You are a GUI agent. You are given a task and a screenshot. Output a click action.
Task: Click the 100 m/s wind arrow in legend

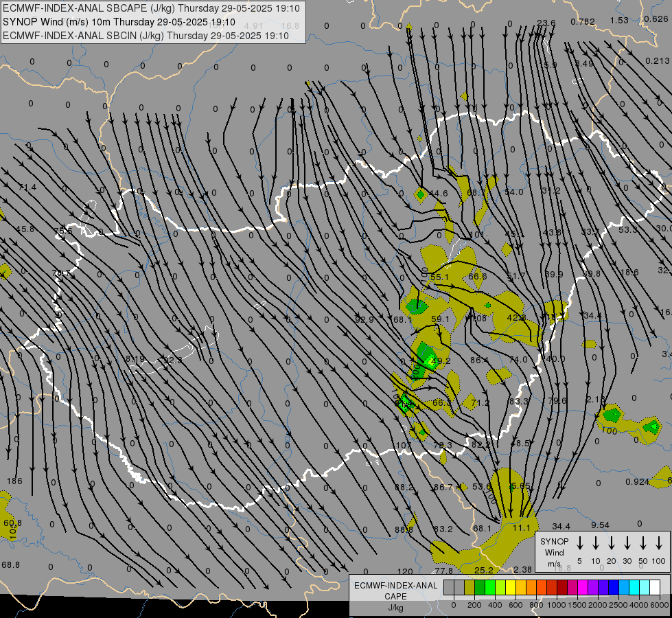point(659,543)
